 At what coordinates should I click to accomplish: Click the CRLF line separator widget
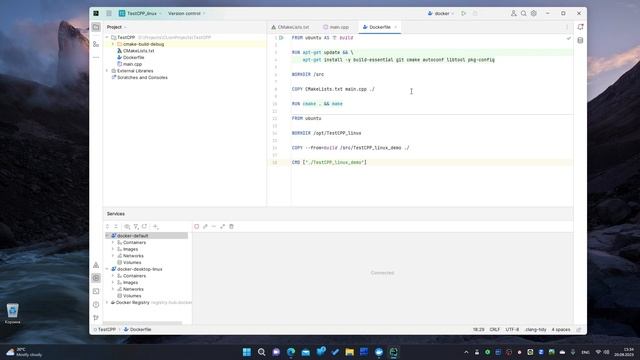pos(495,329)
